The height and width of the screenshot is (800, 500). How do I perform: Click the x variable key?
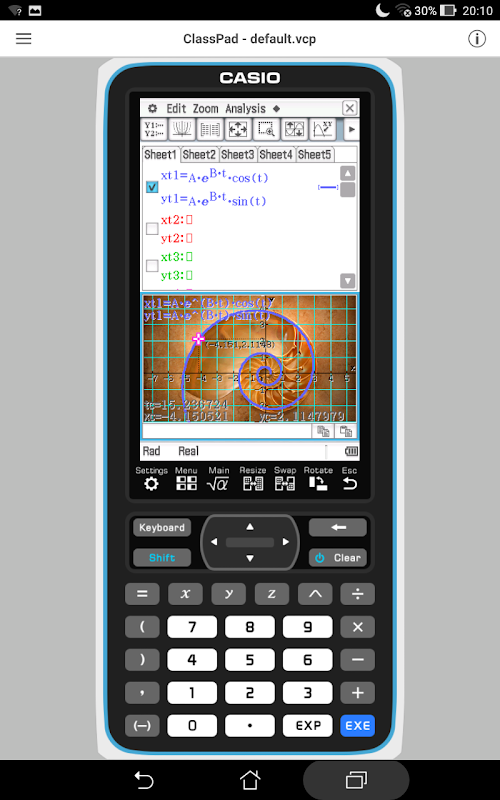click(185, 594)
